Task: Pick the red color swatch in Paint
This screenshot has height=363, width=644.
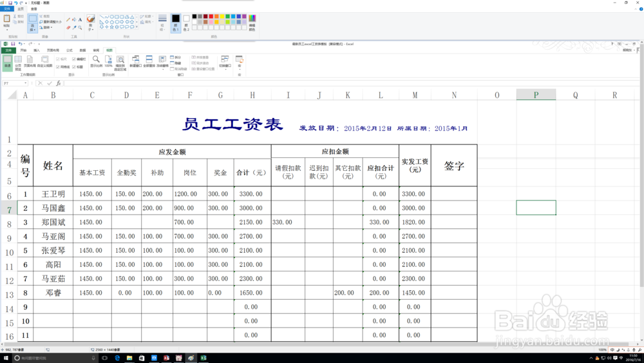Action: click(211, 17)
